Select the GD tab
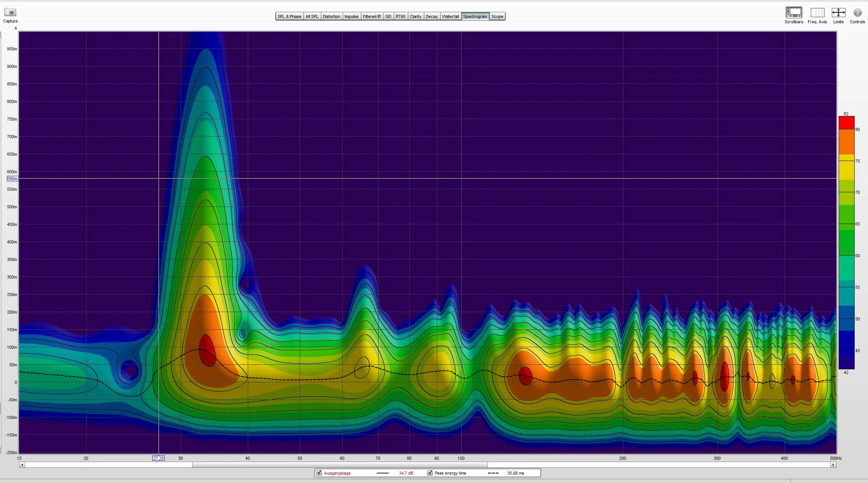The height and width of the screenshot is (483, 868). 388,16
